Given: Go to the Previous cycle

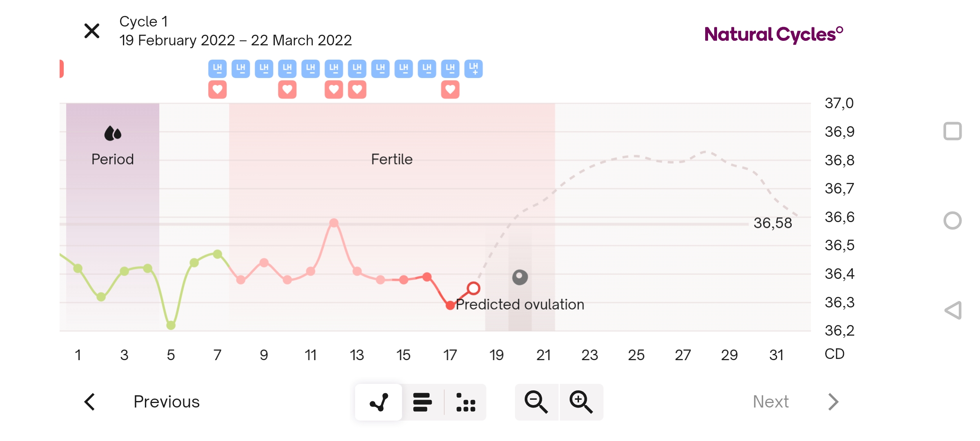Looking at the screenshot, I should tap(166, 402).
